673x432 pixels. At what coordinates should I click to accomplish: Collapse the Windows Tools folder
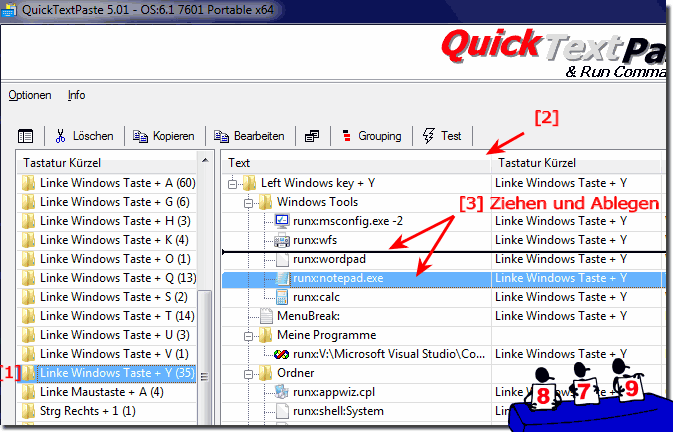point(248,202)
